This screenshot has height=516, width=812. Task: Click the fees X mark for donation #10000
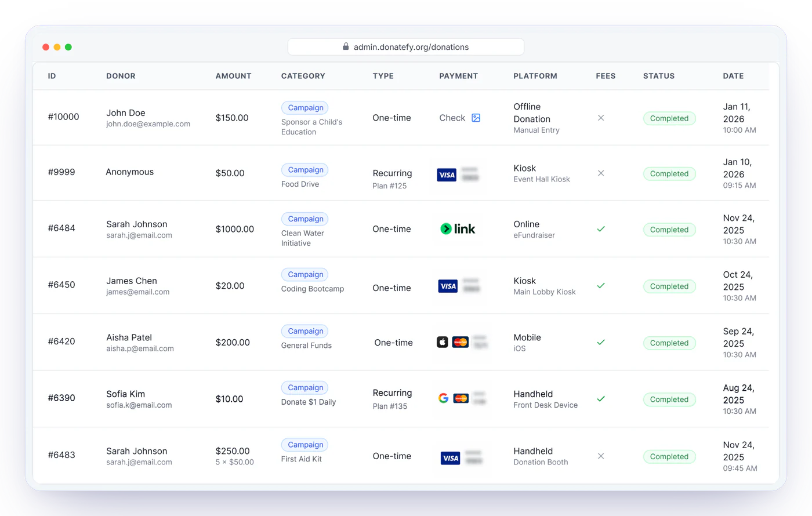[601, 118]
